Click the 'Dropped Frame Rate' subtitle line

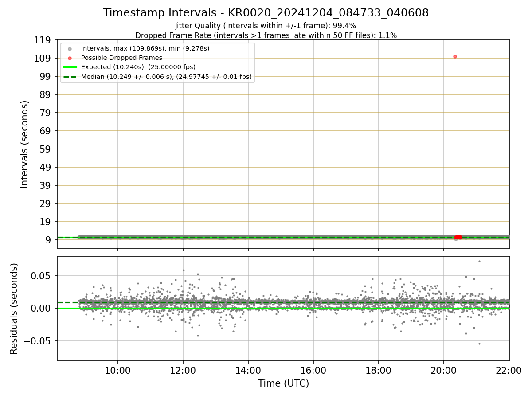coord(266,35)
